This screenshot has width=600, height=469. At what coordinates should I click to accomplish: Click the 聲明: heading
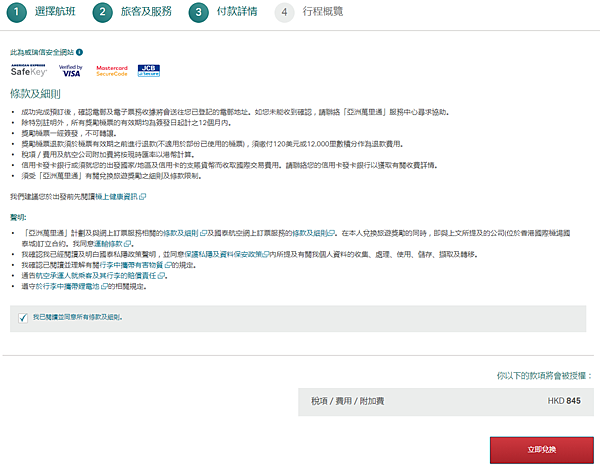click(x=18, y=217)
